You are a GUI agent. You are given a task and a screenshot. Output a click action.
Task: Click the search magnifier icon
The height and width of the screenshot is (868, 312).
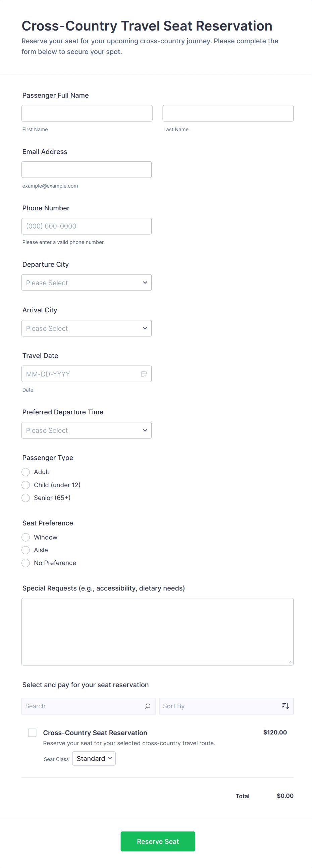[x=148, y=706]
